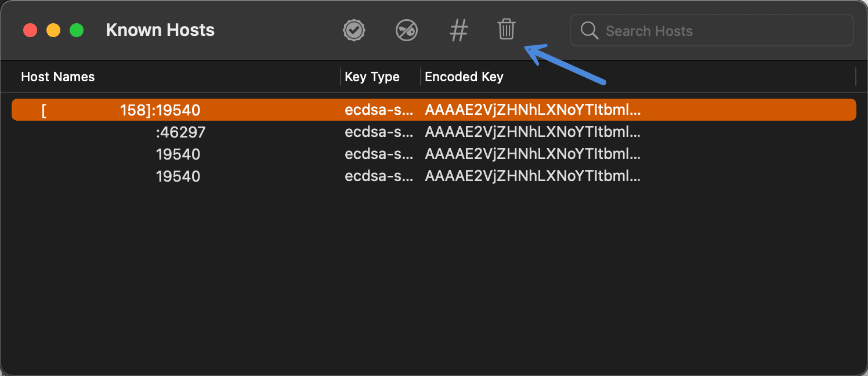868x376 pixels.
Task: Click the truncated AAAAE2 encoded key text
Action: tap(533, 109)
